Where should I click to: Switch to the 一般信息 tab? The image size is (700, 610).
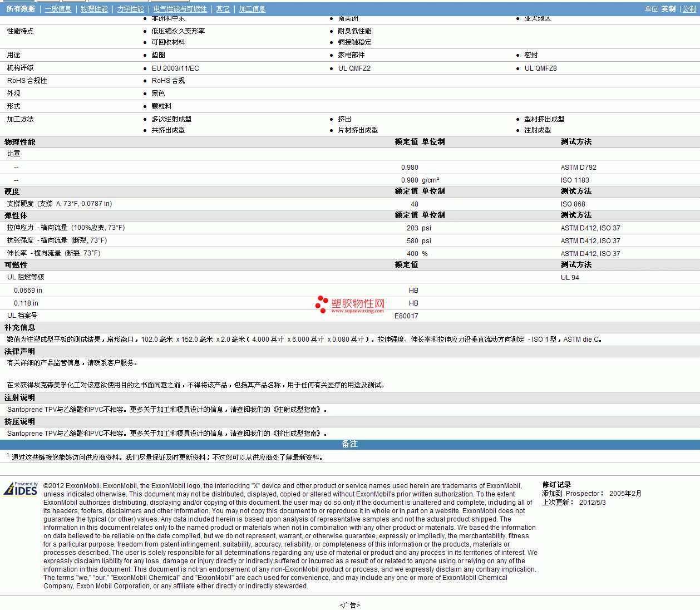(58, 9)
